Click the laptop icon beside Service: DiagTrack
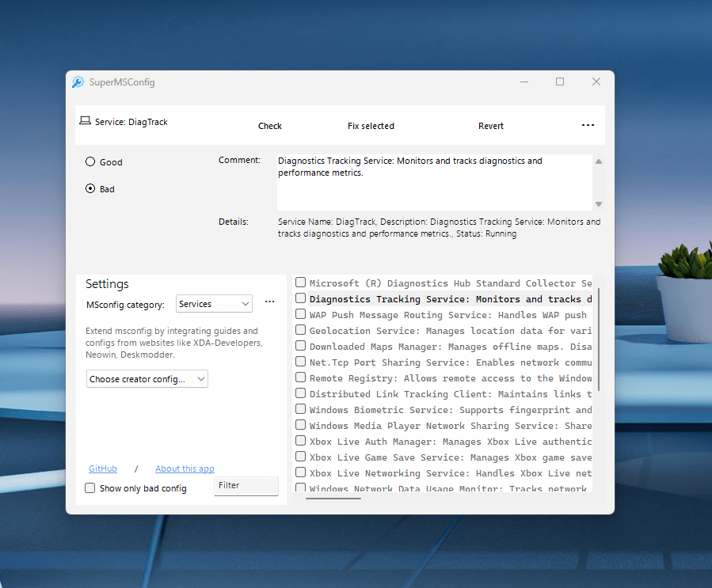The width and height of the screenshot is (712, 588). tap(85, 120)
